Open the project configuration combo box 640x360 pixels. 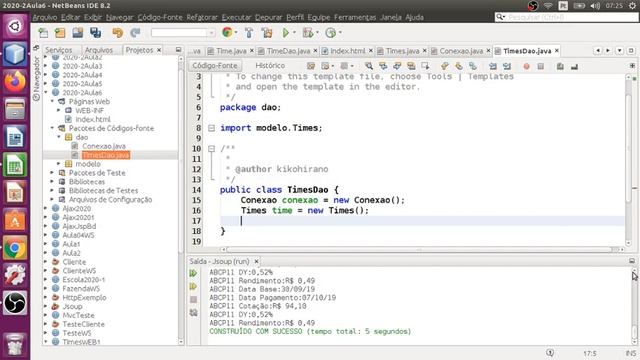(183, 33)
